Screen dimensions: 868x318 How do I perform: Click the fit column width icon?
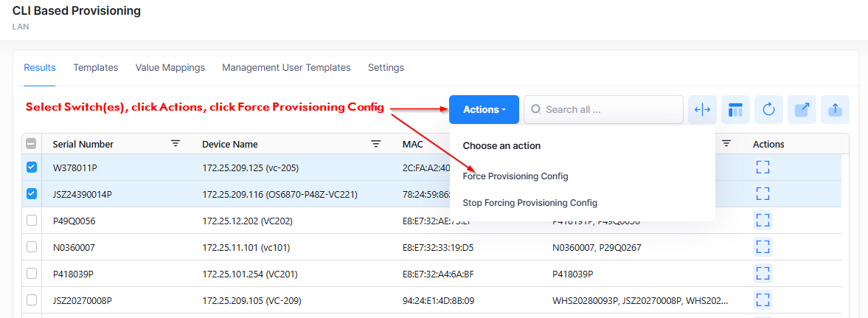point(703,110)
